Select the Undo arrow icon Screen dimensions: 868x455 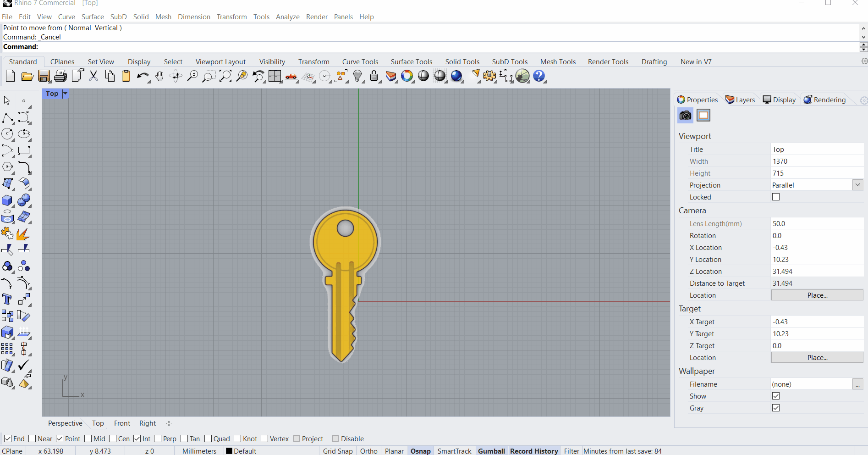click(143, 76)
